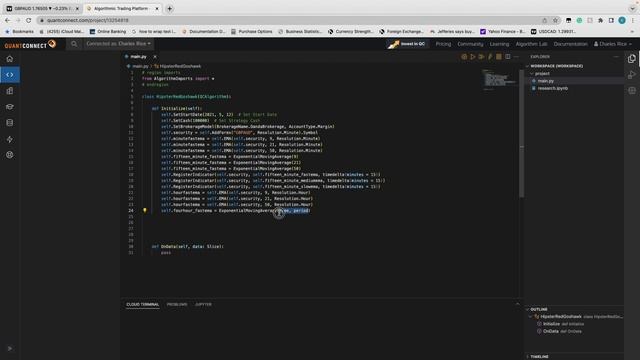Click the search magnifier in the QuantConnect header
Viewport: 640px width, 360px height.
click(x=74, y=44)
